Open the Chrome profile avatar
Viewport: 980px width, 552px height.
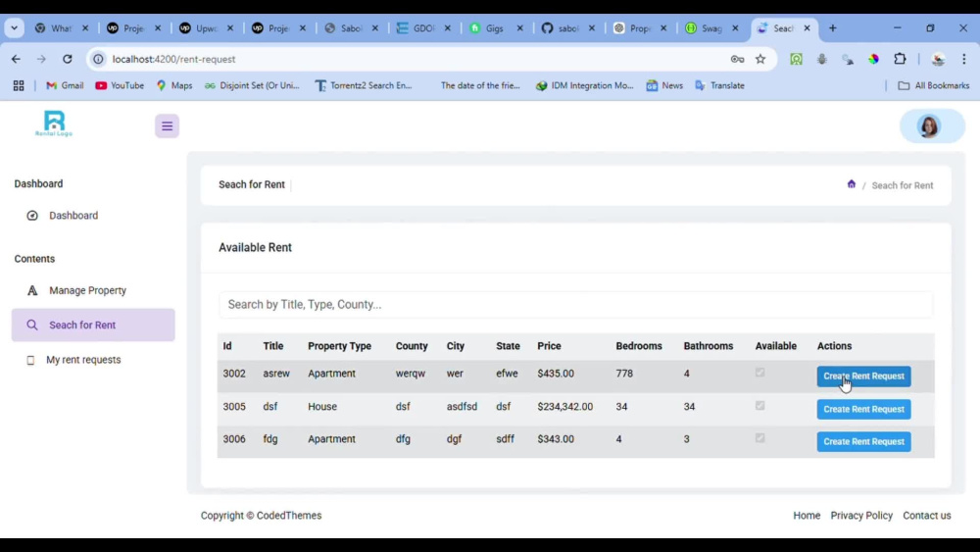click(x=938, y=59)
